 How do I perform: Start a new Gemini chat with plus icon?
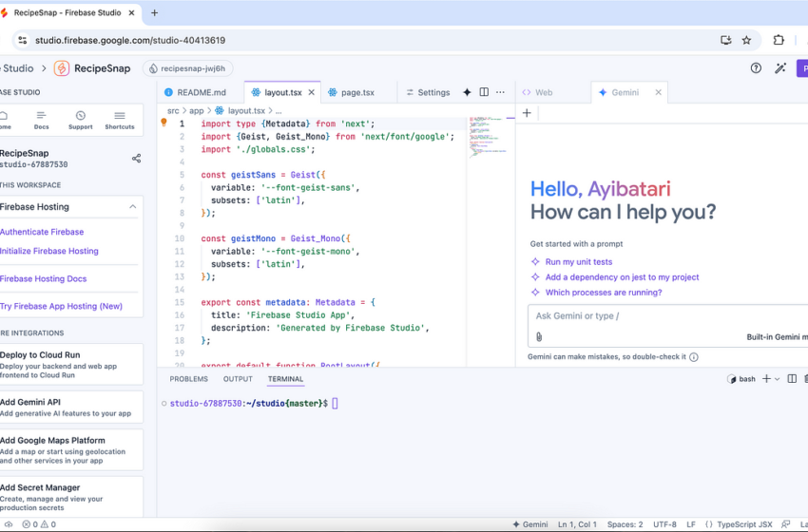tap(527, 113)
